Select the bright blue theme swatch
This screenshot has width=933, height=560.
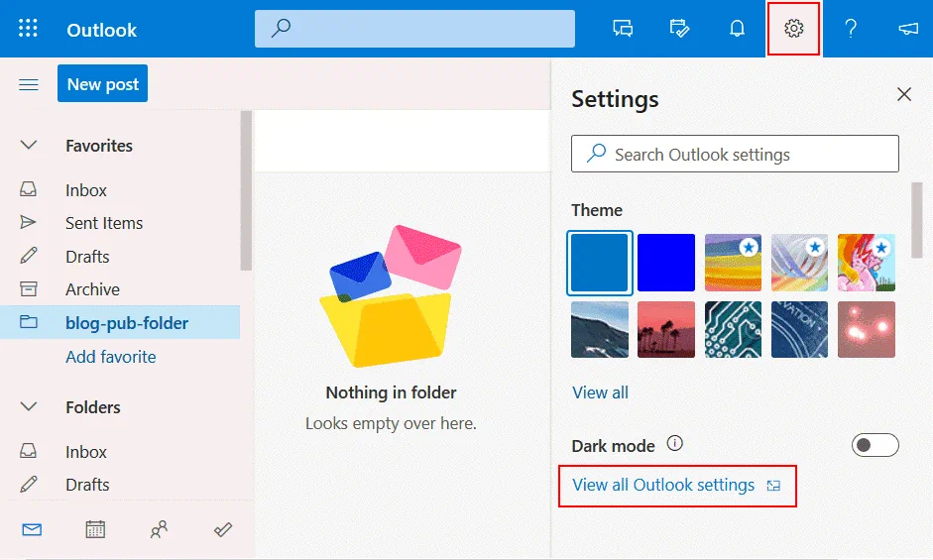665,263
